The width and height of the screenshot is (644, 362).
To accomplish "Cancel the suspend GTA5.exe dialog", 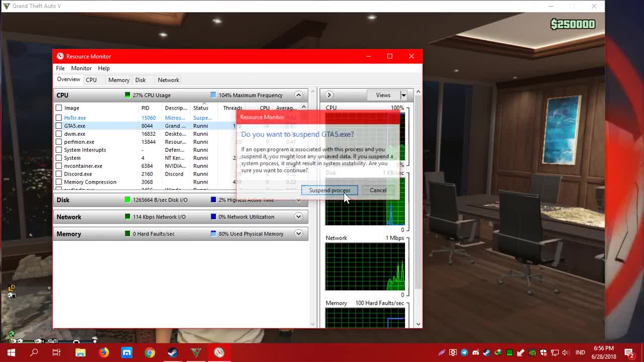I will click(378, 190).
